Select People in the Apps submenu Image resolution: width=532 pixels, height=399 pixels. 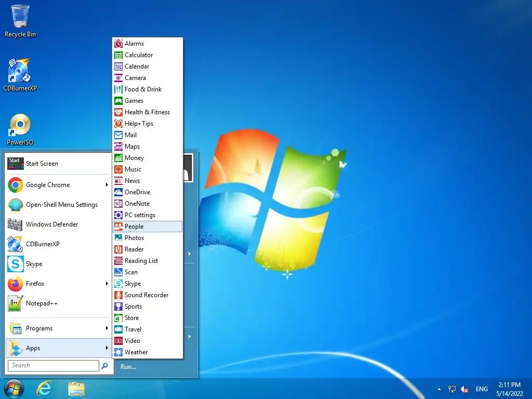pyautogui.click(x=148, y=227)
